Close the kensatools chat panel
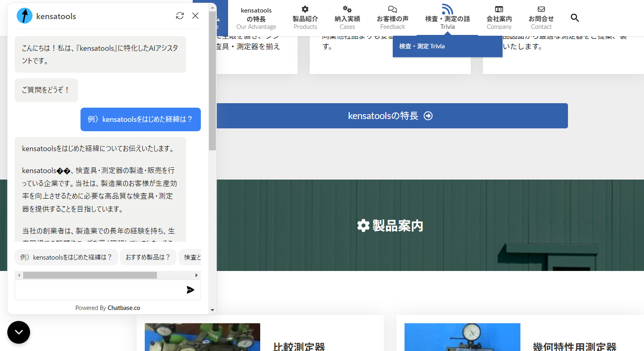Viewport: 644px width, 351px height. pos(196,16)
